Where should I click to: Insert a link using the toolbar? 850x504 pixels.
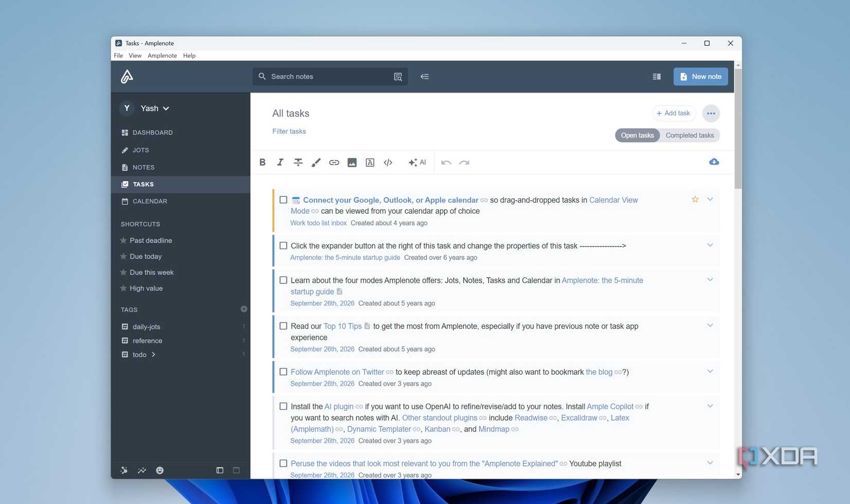click(x=334, y=162)
